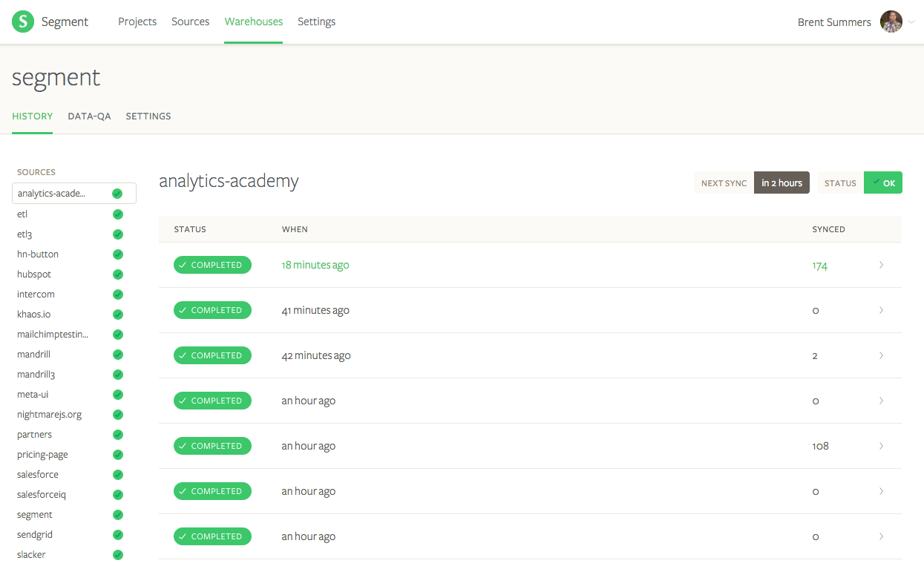
Task: Click the SYNCED column header
Action: click(828, 229)
